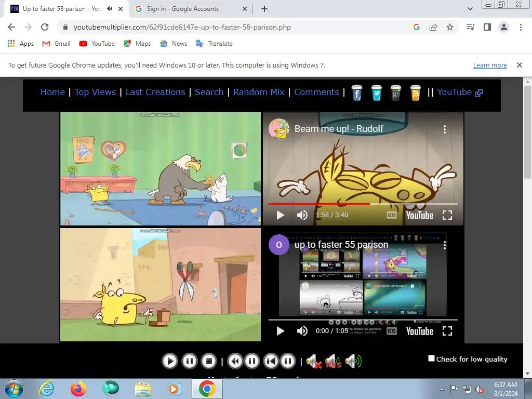Click the skip-to-start button in bottom controls
Screen dimensions: 532x399
(271, 361)
